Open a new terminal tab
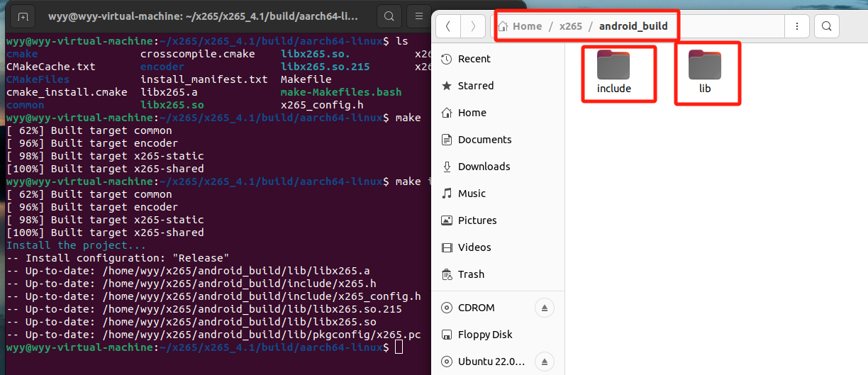The width and height of the screenshot is (868, 375). tap(23, 16)
